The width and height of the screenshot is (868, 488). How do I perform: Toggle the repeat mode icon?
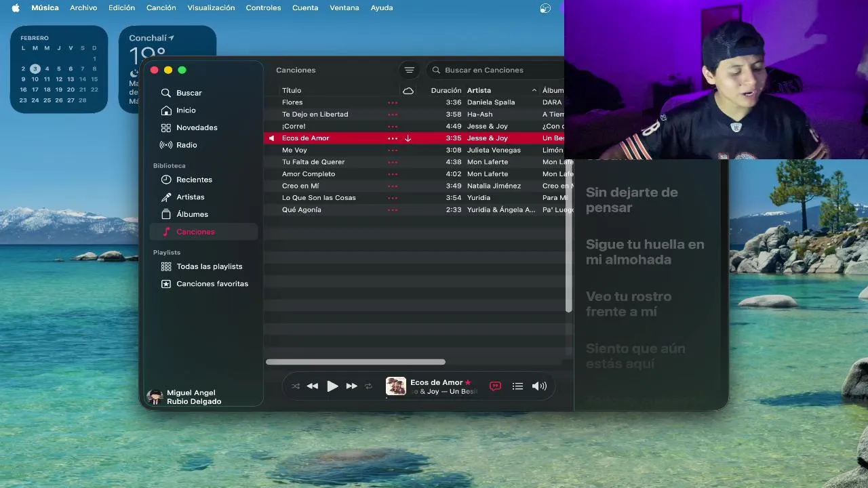coord(368,386)
